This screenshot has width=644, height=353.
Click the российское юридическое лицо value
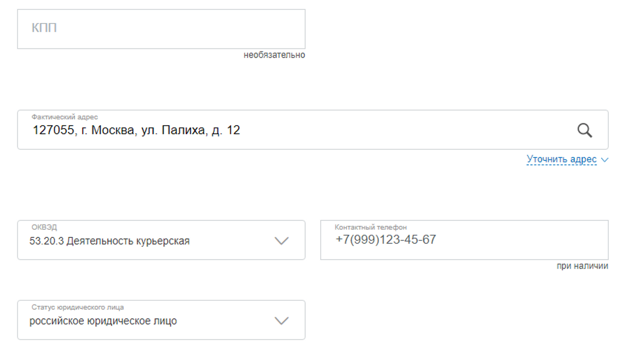click(x=103, y=321)
